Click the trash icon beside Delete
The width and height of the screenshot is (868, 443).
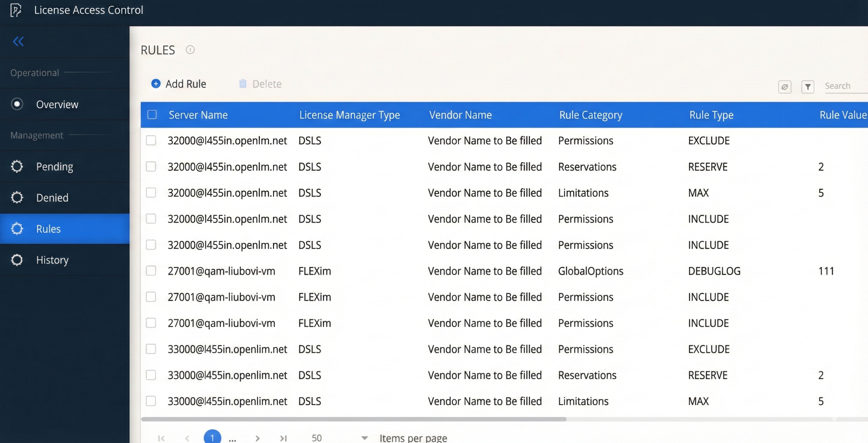tap(243, 83)
